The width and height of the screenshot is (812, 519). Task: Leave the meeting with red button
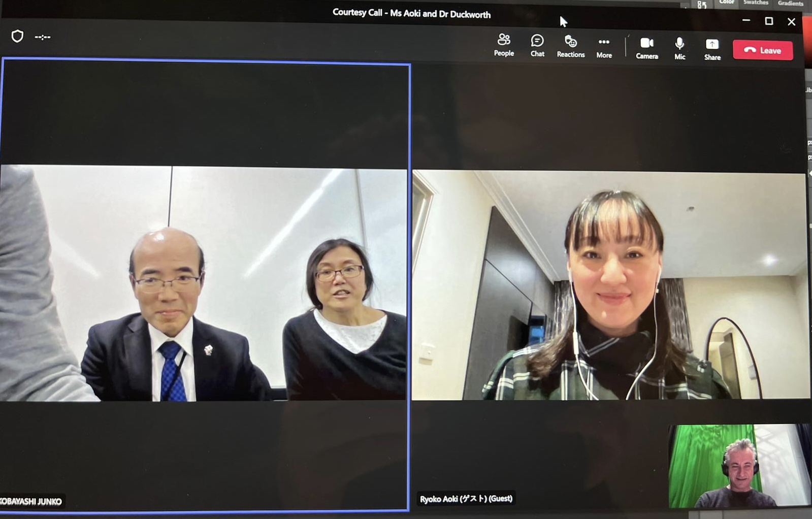(x=762, y=50)
